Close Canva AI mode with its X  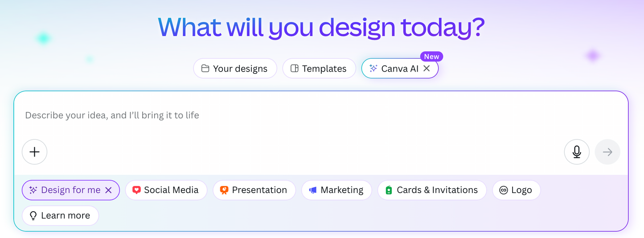427,69
